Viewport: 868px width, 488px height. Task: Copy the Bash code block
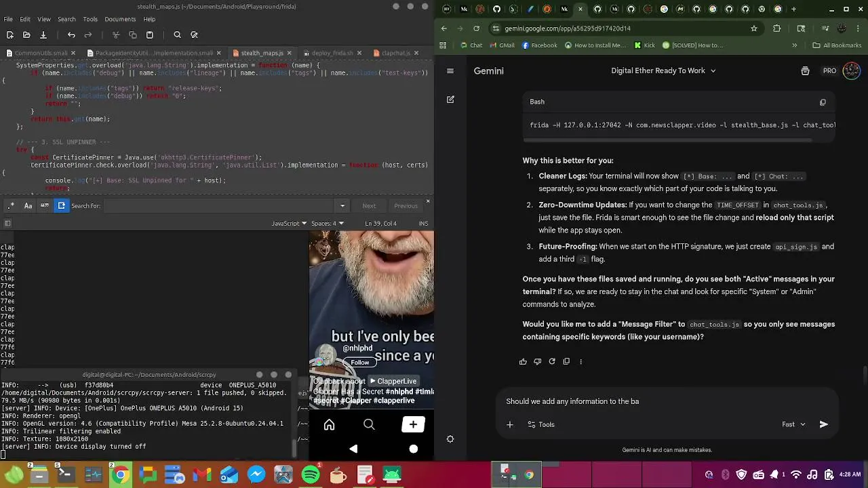pos(823,102)
